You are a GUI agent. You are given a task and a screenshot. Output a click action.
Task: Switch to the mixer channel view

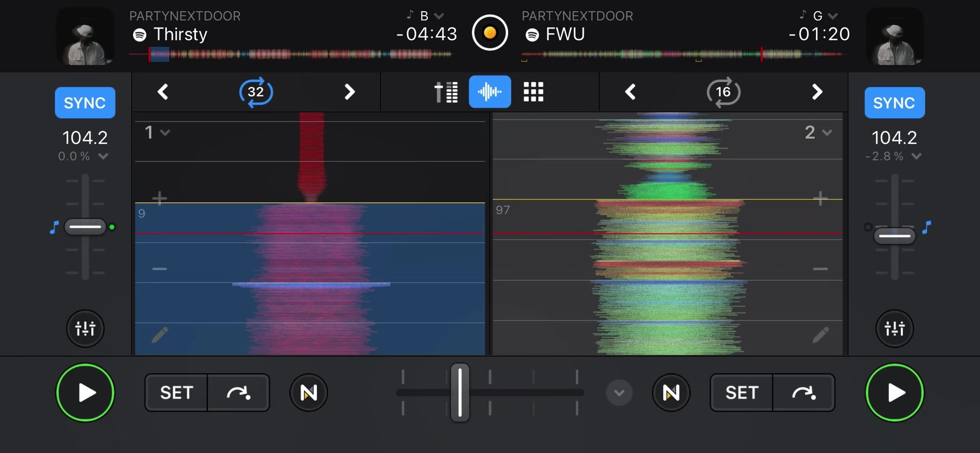pos(446,92)
